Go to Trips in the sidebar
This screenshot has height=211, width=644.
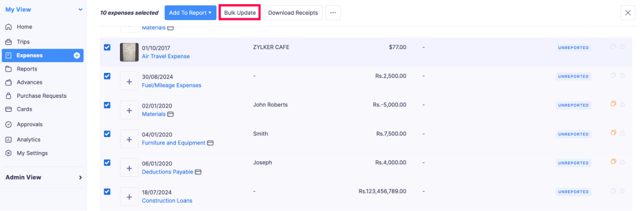[23, 42]
